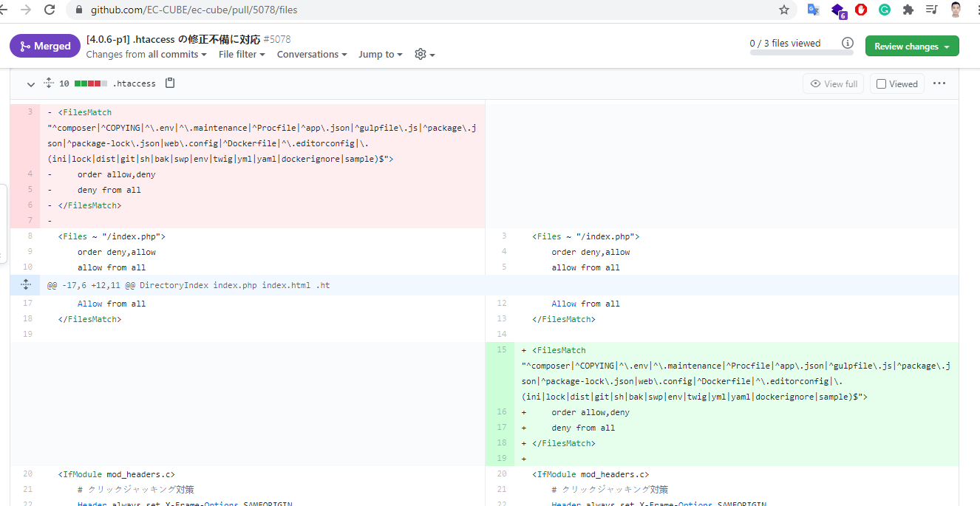
Task: Click the files viewed progress bar
Action: [801, 52]
